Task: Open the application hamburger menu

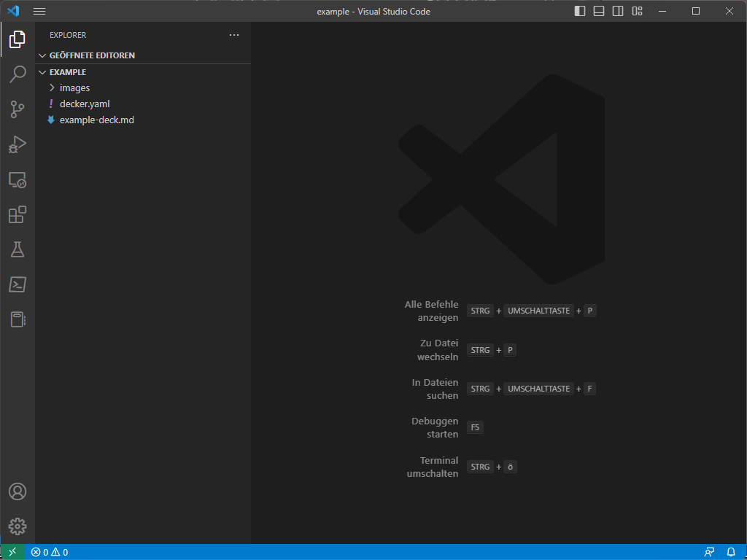Action: pyautogui.click(x=39, y=11)
